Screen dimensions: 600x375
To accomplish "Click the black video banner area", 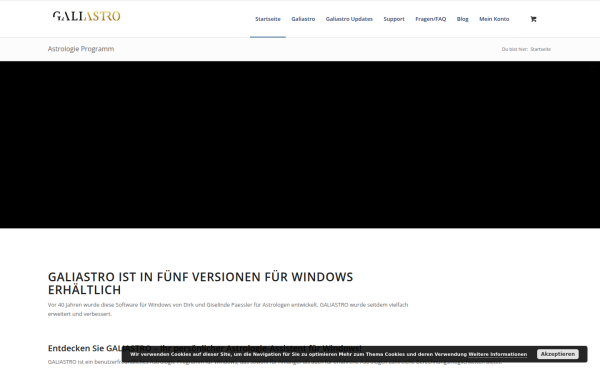I will (300, 145).
